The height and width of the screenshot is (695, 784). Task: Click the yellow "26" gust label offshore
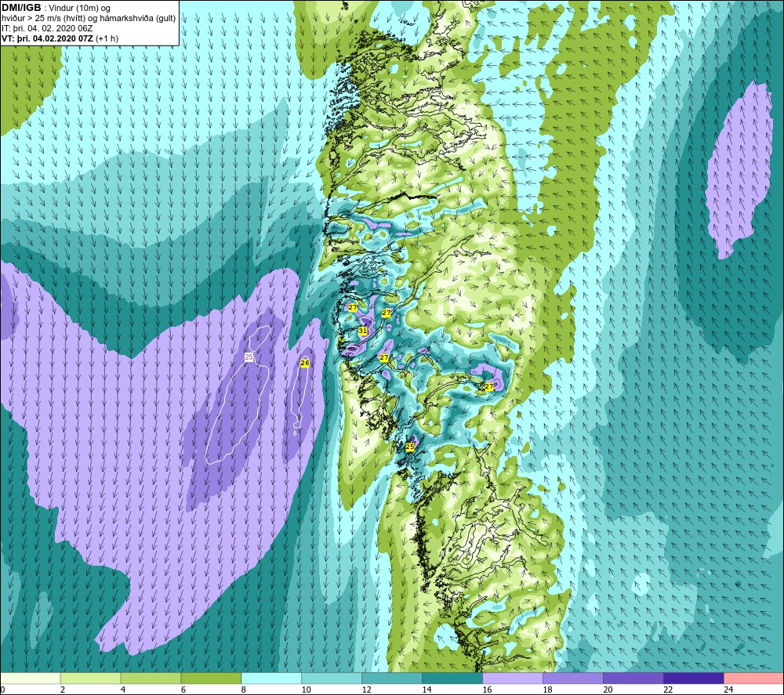(305, 364)
